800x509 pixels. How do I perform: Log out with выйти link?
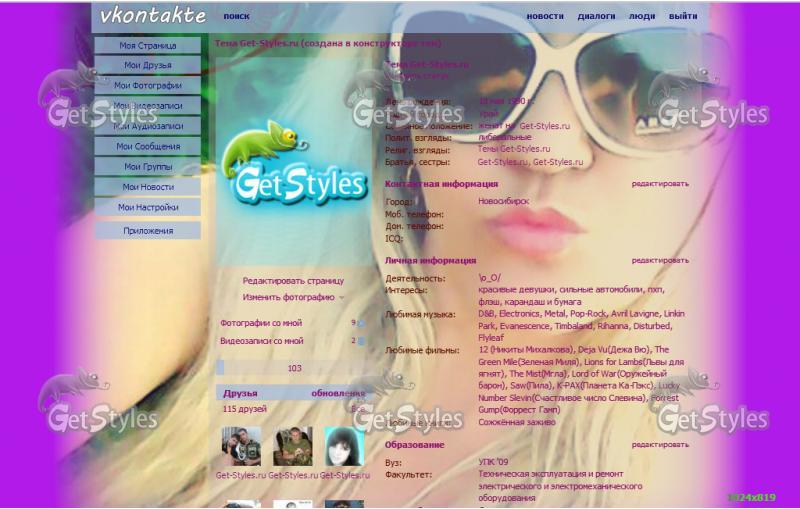pyautogui.click(x=683, y=16)
